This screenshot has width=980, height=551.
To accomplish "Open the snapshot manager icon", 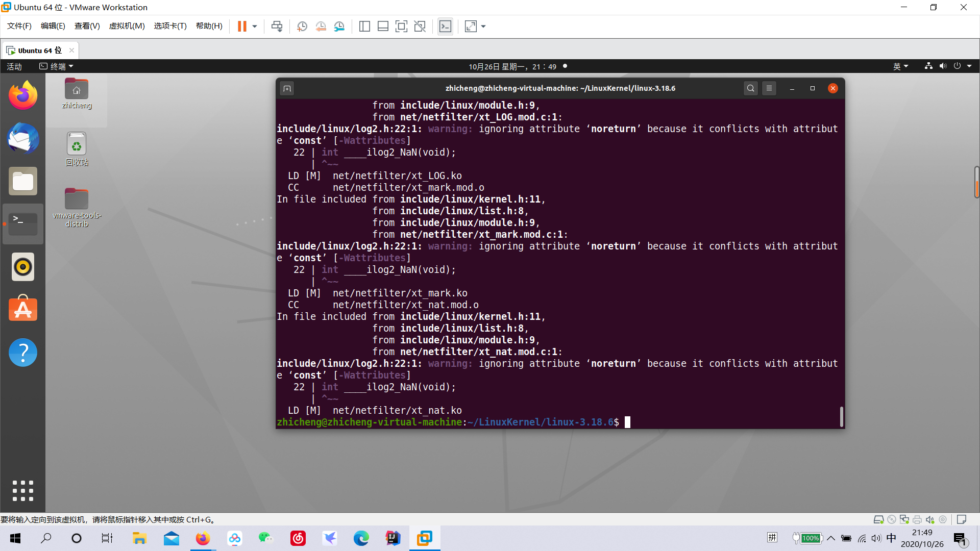I will click(339, 26).
